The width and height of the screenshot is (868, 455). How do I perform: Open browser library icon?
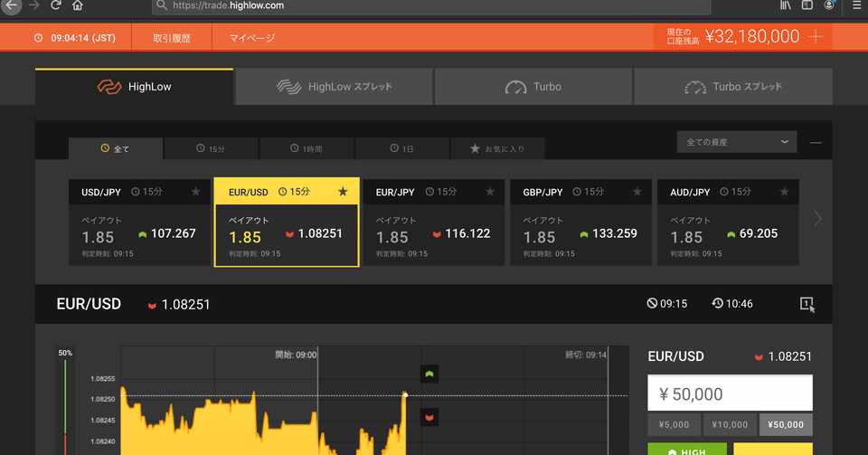tap(786, 5)
